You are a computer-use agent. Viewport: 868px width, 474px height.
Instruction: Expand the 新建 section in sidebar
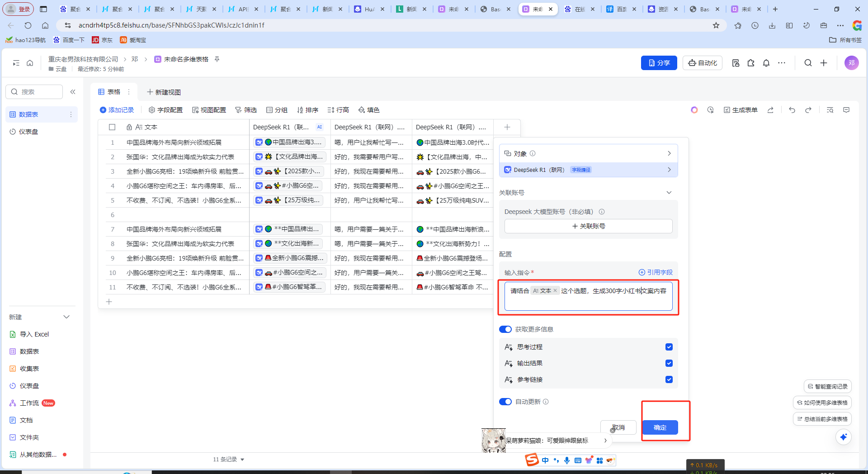tap(66, 317)
